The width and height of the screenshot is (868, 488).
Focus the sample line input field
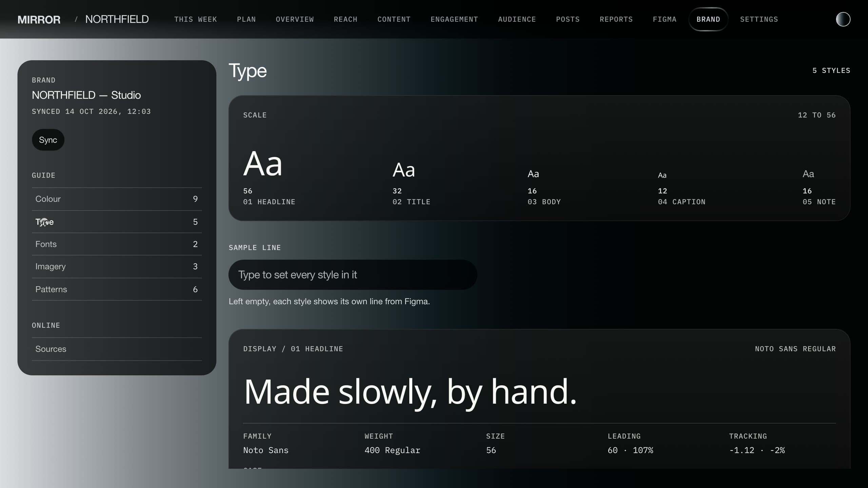coord(353,274)
